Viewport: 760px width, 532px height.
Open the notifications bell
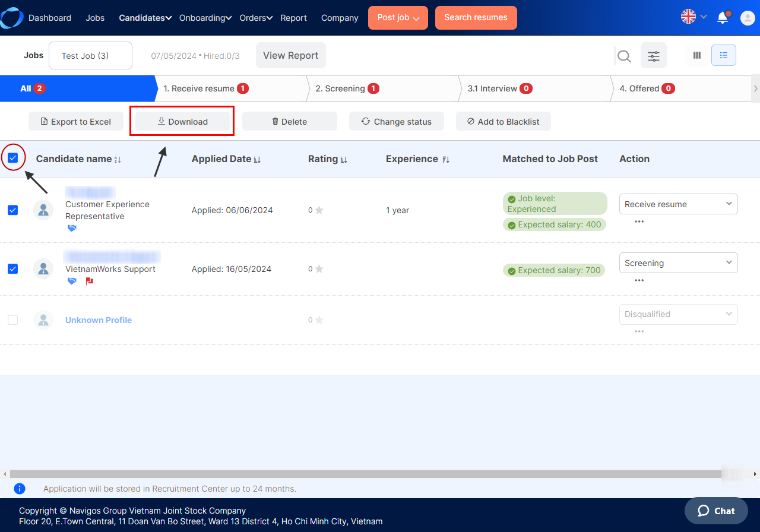723,18
